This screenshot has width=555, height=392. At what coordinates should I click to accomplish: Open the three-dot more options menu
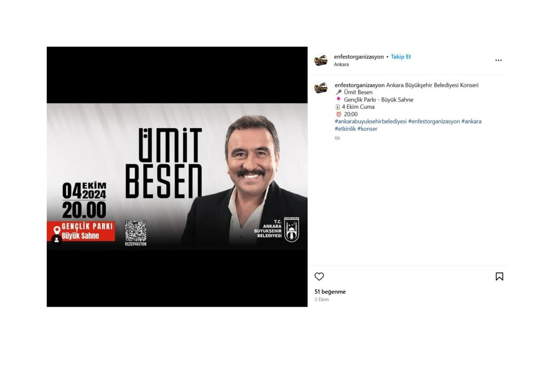click(x=499, y=60)
